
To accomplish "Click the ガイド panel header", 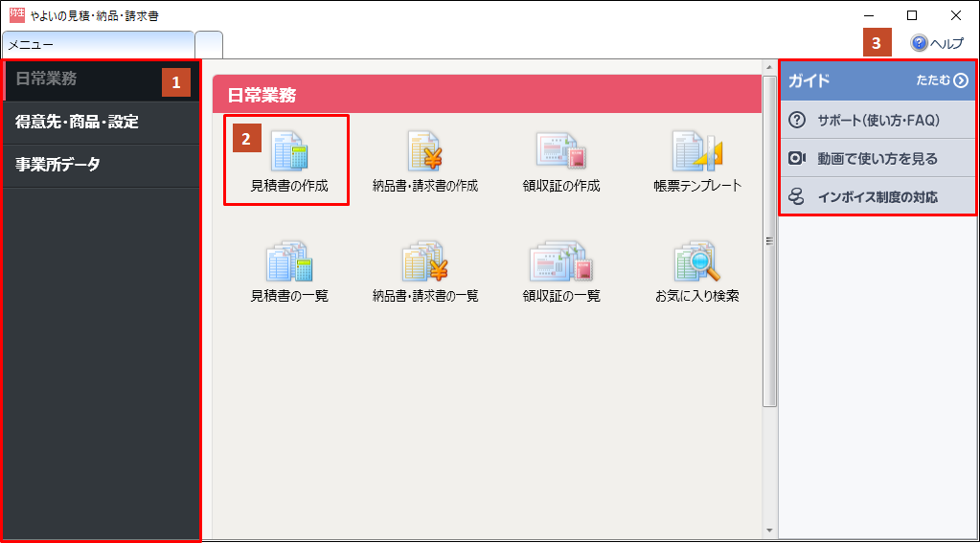I will (x=877, y=80).
